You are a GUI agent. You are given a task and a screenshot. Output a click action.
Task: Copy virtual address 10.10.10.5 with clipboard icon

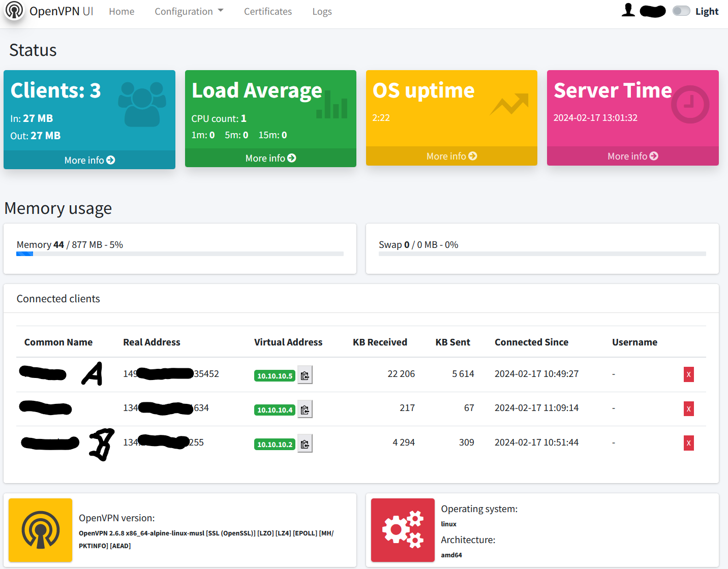click(x=305, y=375)
